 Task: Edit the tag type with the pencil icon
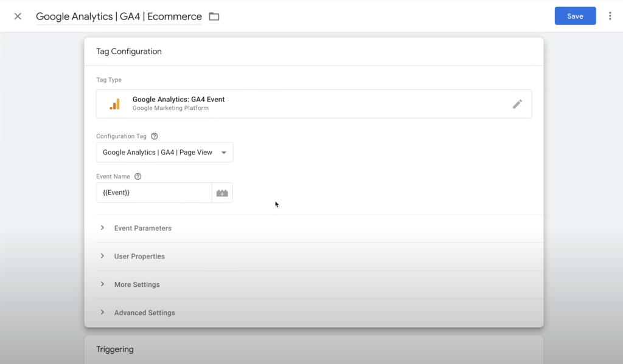click(x=517, y=104)
